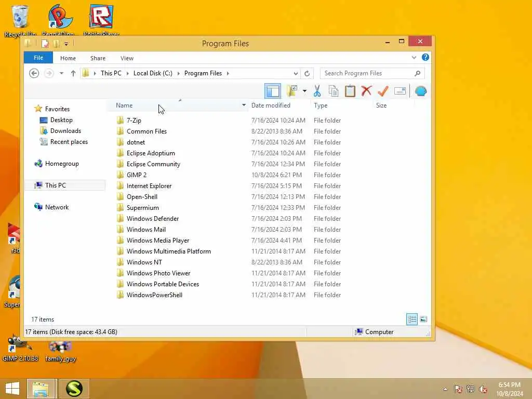Click the Copy toolbar icon
The image size is (532, 399).
tap(334, 91)
